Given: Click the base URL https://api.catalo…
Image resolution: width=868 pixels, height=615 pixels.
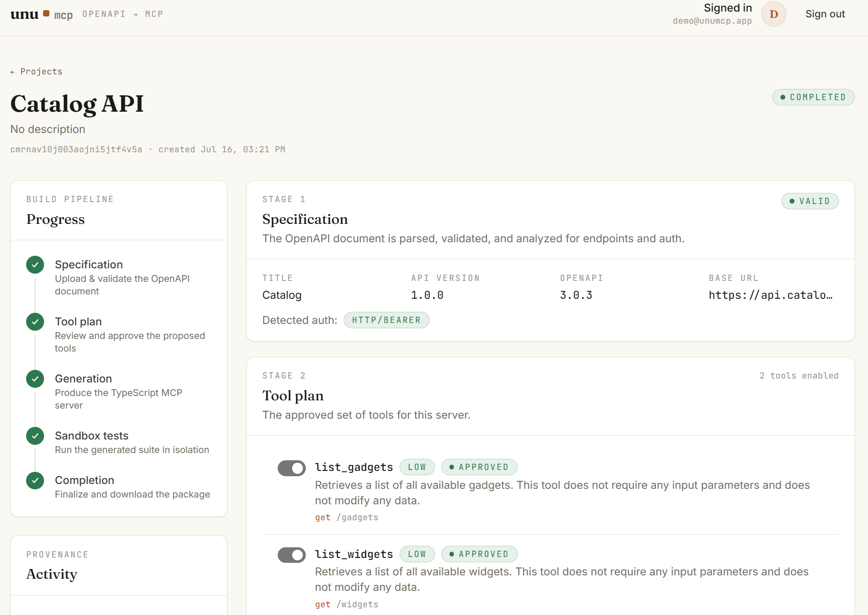Looking at the screenshot, I should (771, 295).
